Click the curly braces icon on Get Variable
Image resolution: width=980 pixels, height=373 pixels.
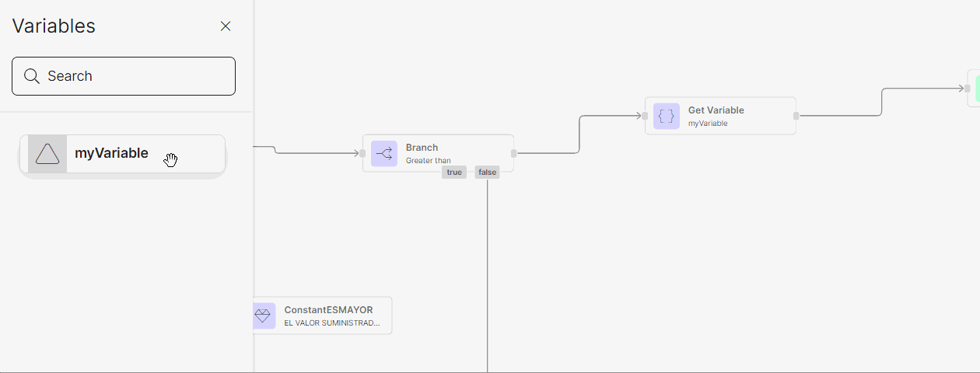click(x=666, y=117)
